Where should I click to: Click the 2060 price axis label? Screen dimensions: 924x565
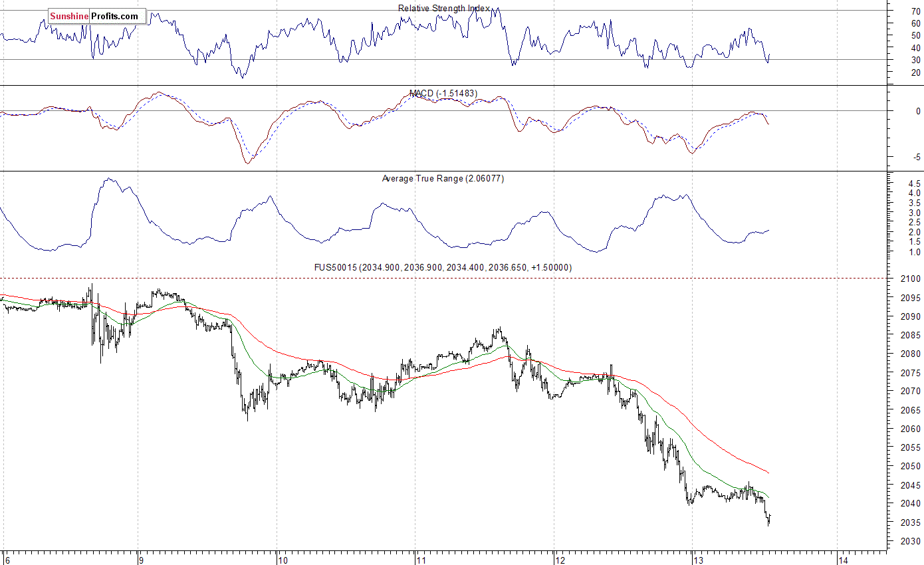click(x=911, y=429)
